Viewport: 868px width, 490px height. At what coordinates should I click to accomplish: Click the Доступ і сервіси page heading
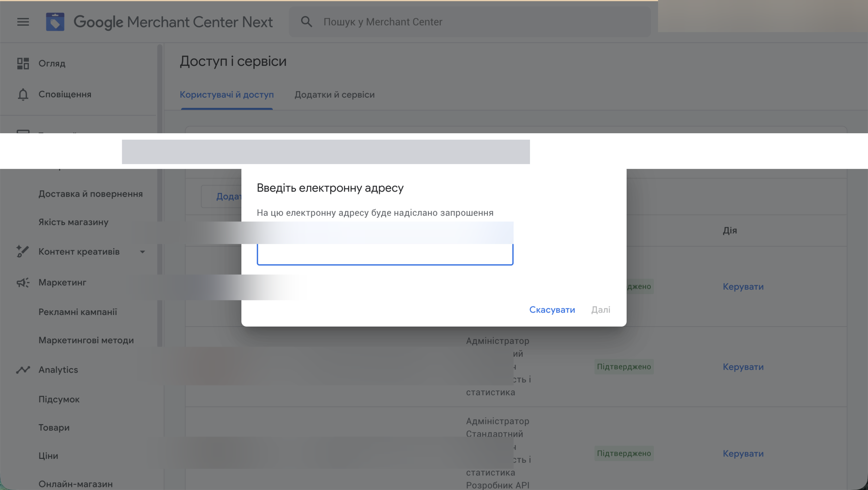[x=233, y=61]
